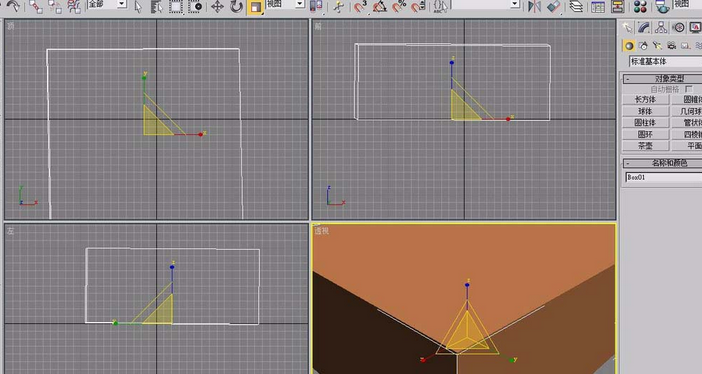702x374 pixels.
Task: Toggle the 3D Snaps magnet icon
Action: 360,6
